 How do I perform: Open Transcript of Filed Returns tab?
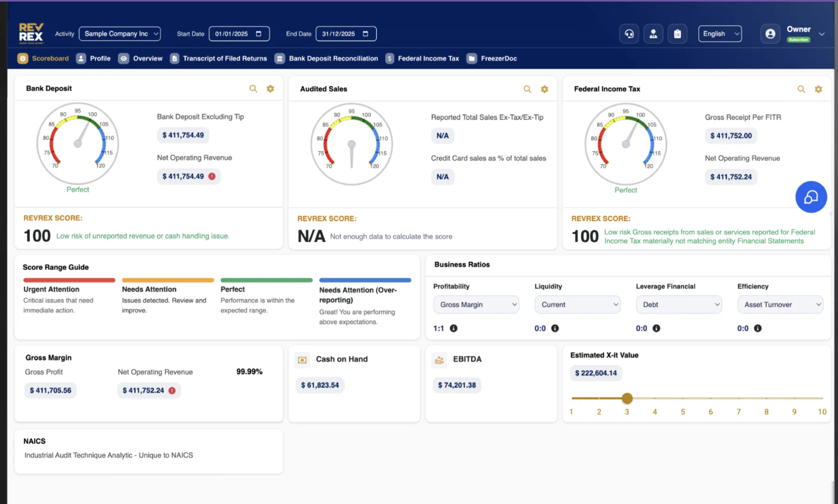pyautogui.click(x=218, y=58)
